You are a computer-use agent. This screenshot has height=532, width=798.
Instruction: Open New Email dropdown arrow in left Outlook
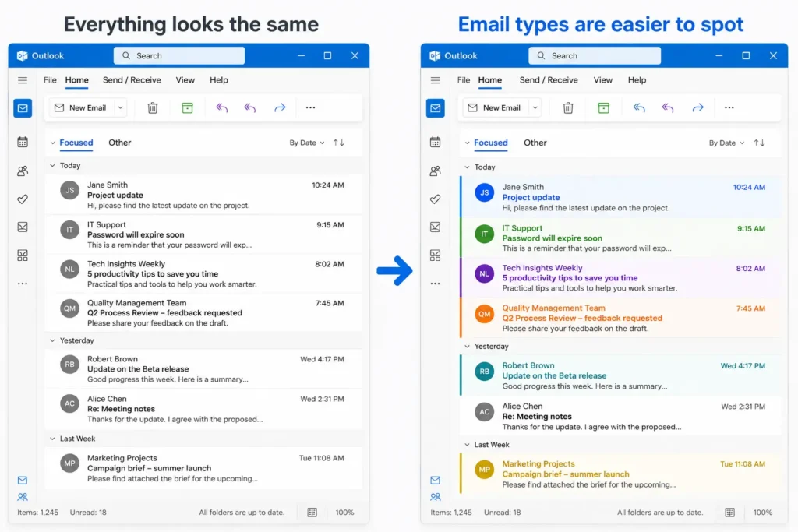[121, 107]
